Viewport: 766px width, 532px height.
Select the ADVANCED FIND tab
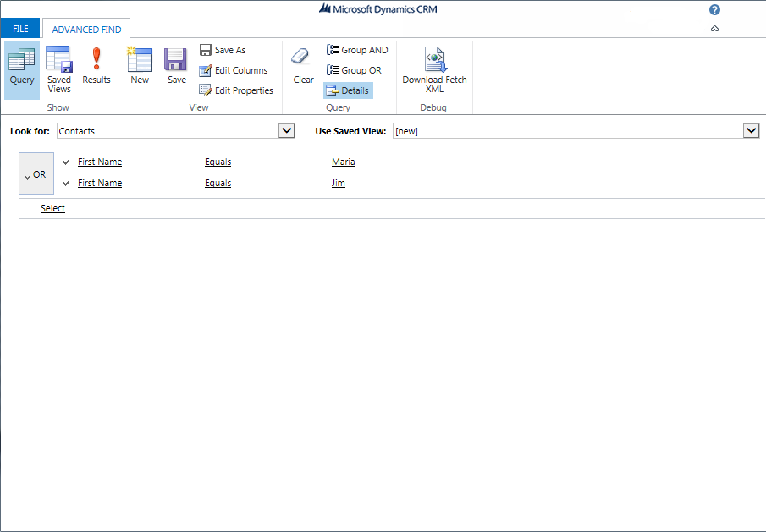pyautogui.click(x=86, y=30)
